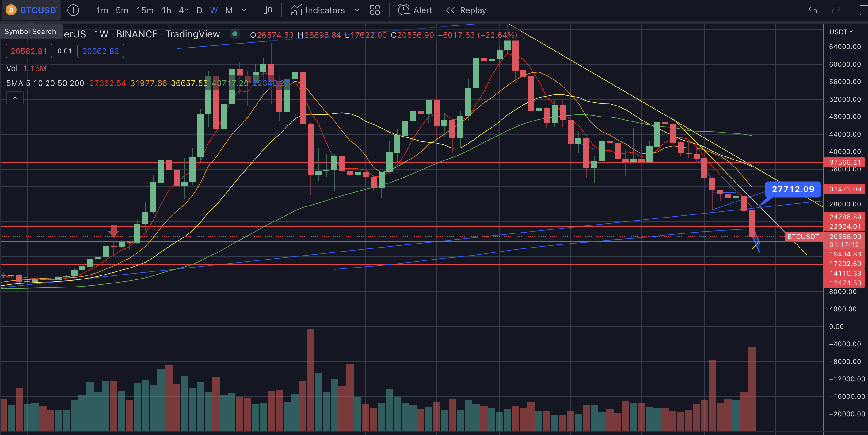The image size is (868, 435).
Task: Select the weekly W timeframe
Action: pyautogui.click(x=214, y=10)
